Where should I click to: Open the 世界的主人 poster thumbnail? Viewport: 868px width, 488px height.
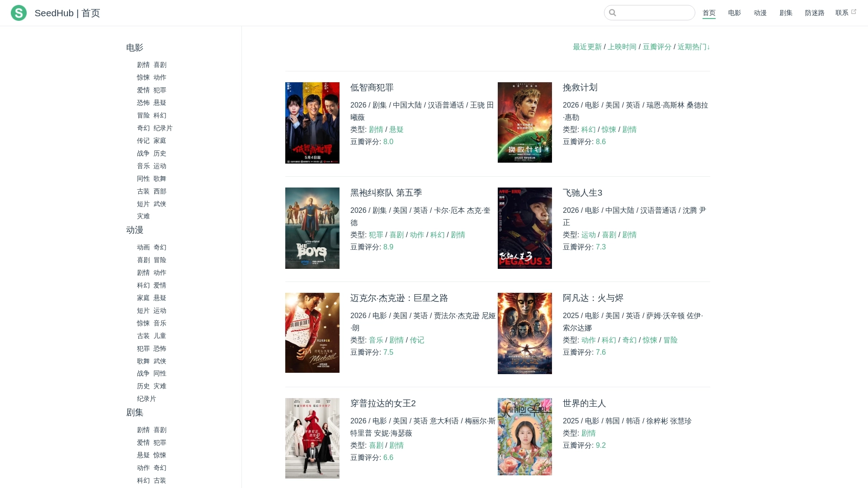coord(524,436)
